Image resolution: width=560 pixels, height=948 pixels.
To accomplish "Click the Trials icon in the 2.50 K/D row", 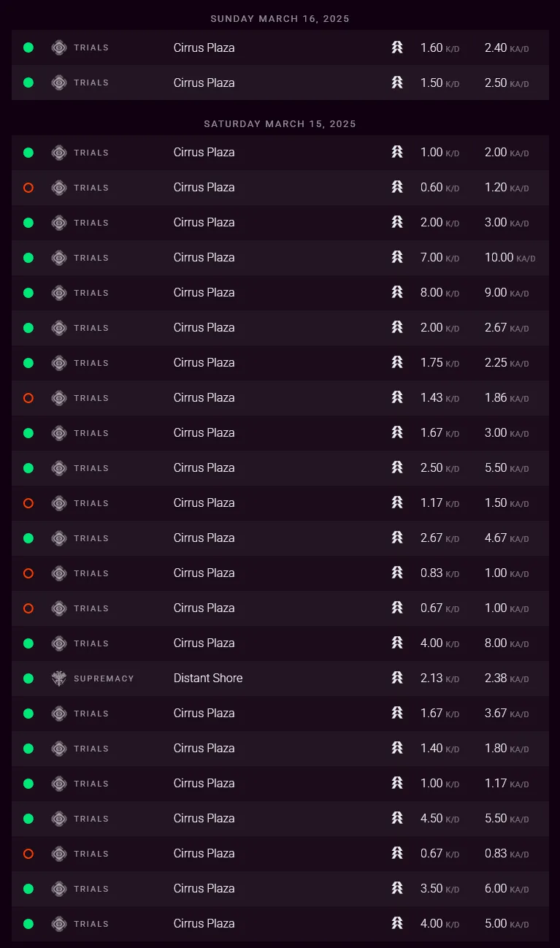I will pyautogui.click(x=59, y=468).
